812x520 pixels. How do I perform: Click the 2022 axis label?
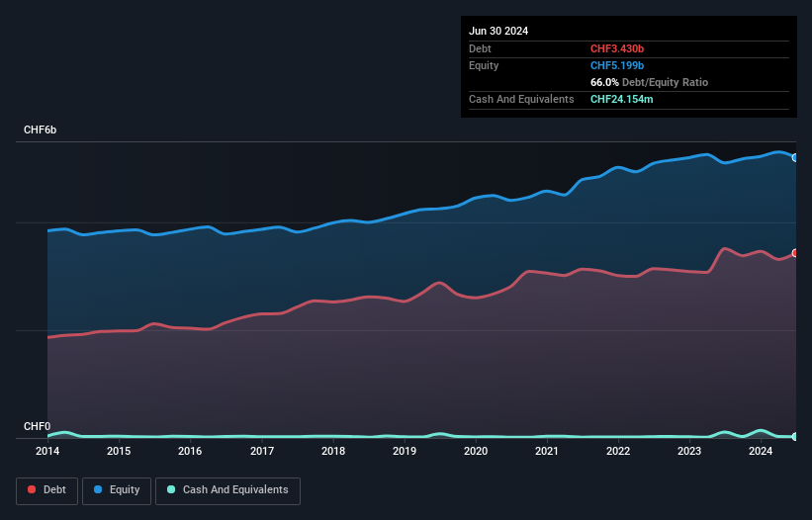point(618,451)
